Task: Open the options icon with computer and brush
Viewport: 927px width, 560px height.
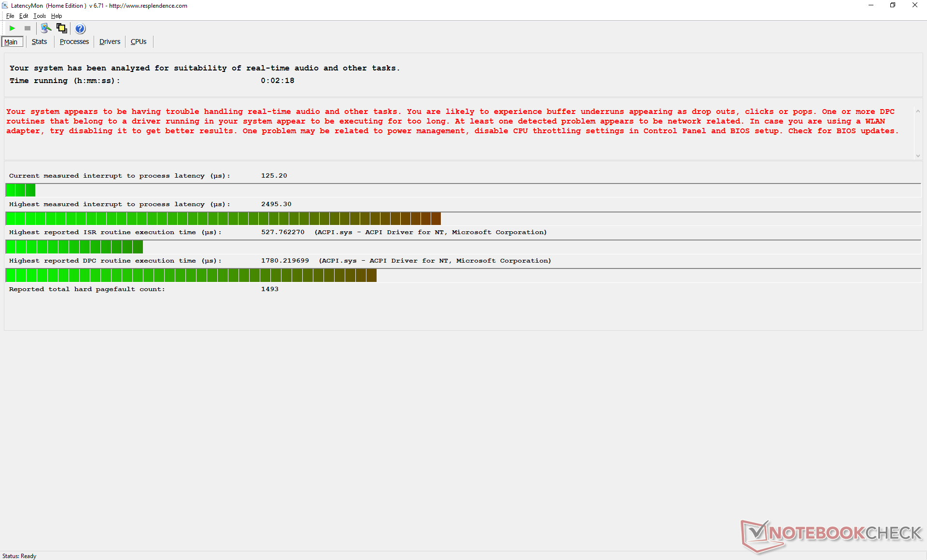Action: pos(46,28)
